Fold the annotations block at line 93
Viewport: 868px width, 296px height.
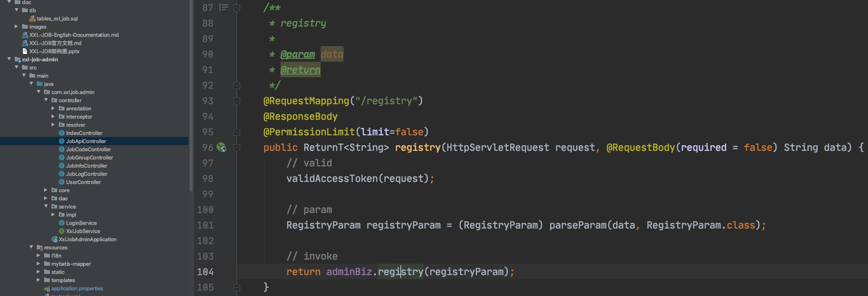[237, 101]
